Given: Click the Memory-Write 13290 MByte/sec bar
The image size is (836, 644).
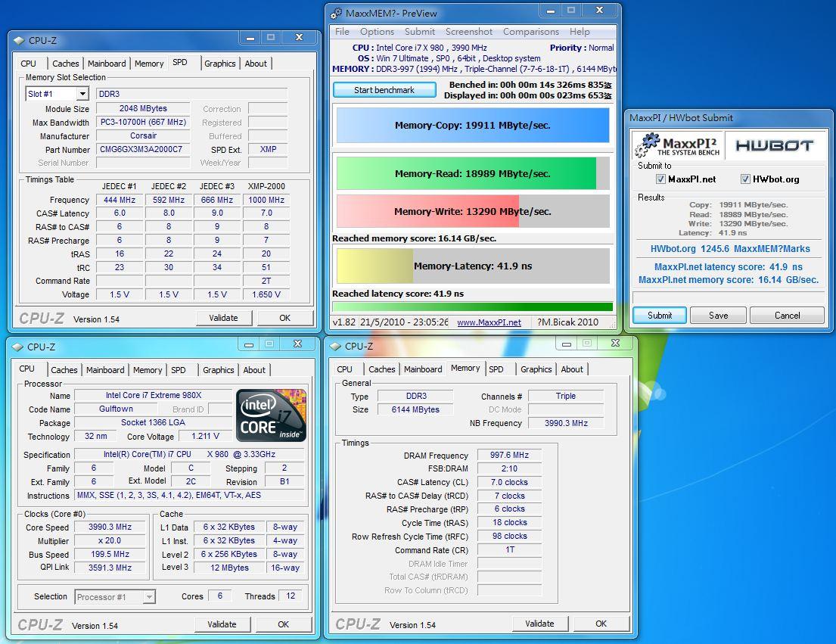Looking at the screenshot, I should pos(472,211).
